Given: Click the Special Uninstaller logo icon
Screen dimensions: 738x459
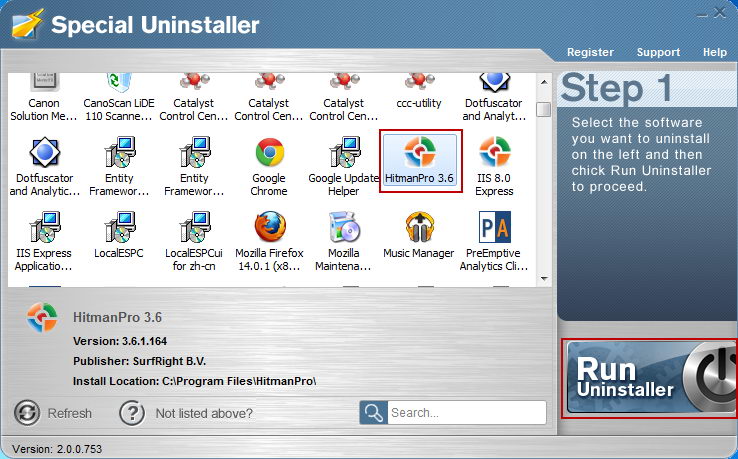Looking at the screenshot, I should 28,23.
